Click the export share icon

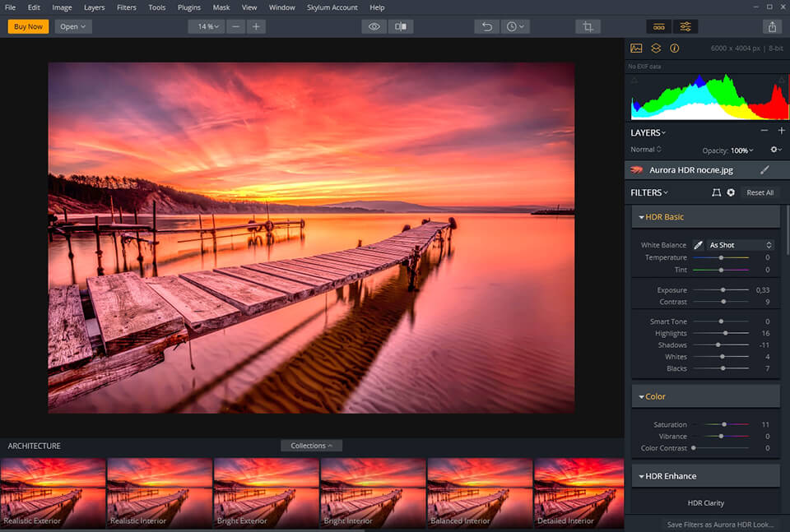[x=772, y=26]
